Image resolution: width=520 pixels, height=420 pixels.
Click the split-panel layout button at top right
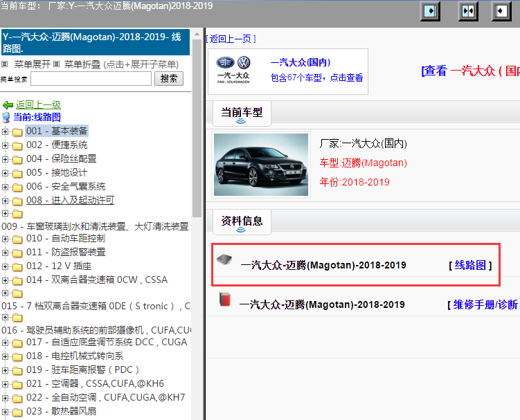(x=468, y=11)
